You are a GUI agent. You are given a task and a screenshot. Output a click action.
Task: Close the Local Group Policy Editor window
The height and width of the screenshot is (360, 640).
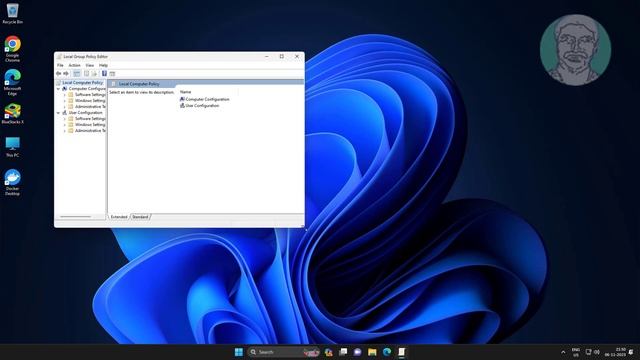(x=297, y=56)
